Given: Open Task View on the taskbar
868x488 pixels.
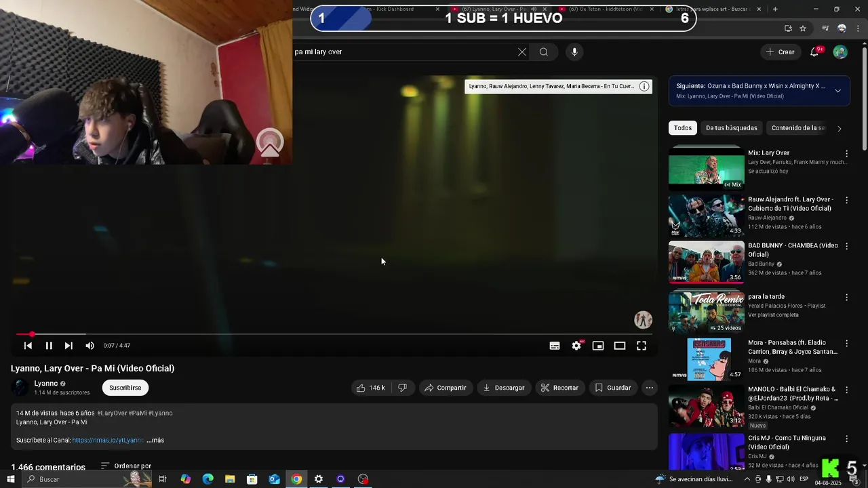Looking at the screenshot, I should click(x=163, y=479).
